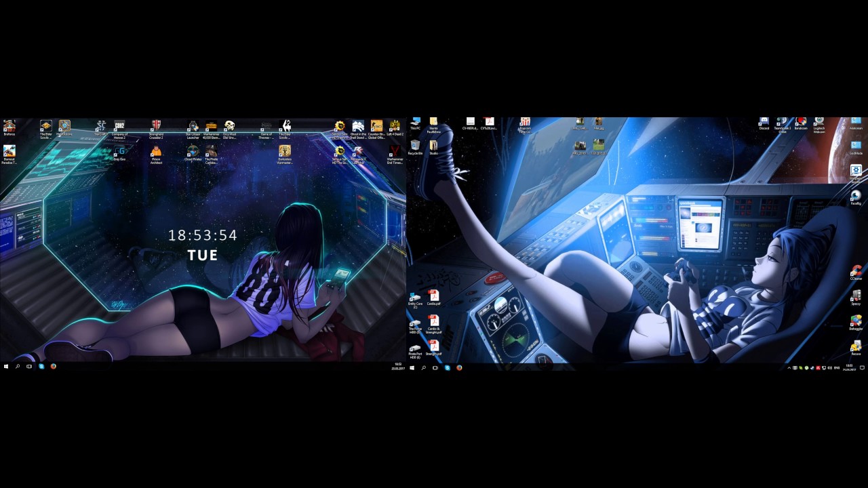Expand the system tray hidden icons chevron
Screen dimensions: 868x488
pyautogui.click(x=789, y=367)
